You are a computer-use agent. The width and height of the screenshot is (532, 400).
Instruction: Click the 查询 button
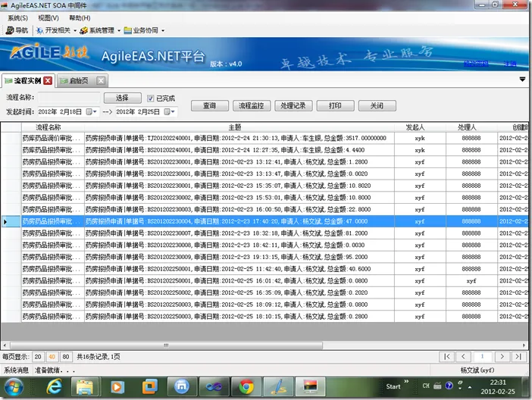210,106
